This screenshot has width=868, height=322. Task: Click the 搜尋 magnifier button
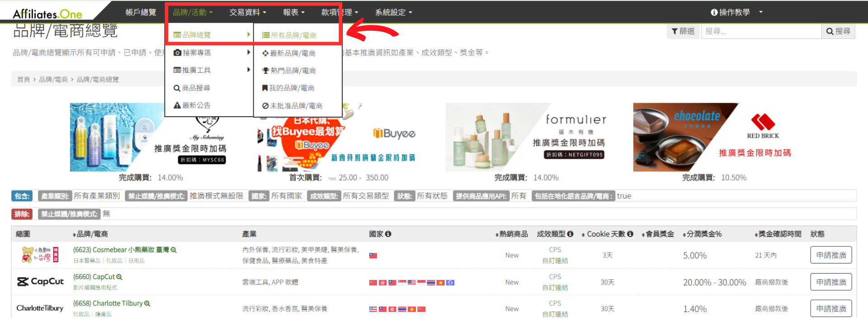pyautogui.click(x=838, y=31)
